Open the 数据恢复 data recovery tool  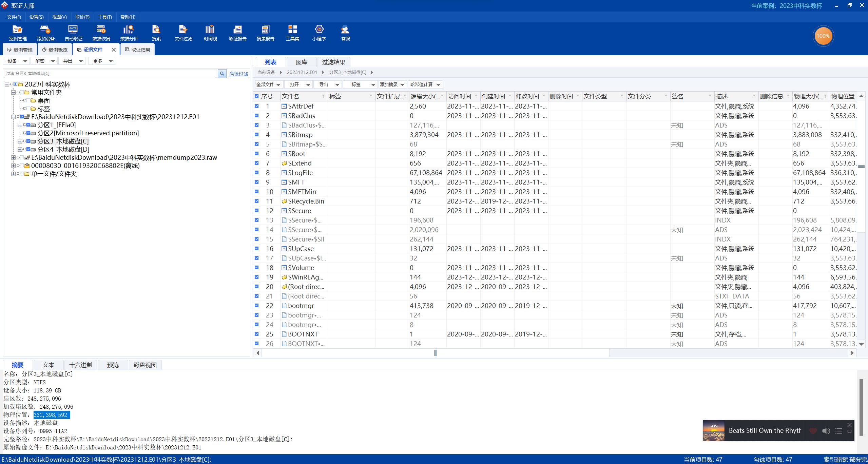(101, 33)
